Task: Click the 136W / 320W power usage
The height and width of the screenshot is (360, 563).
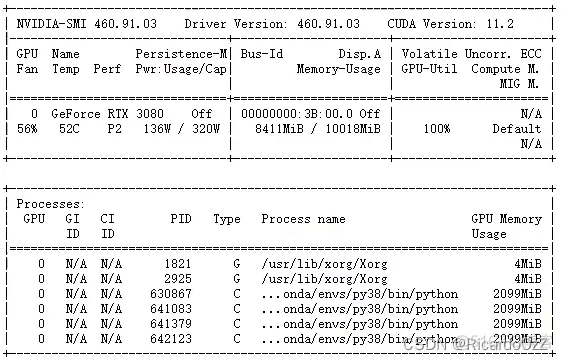Action: pos(181,128)
